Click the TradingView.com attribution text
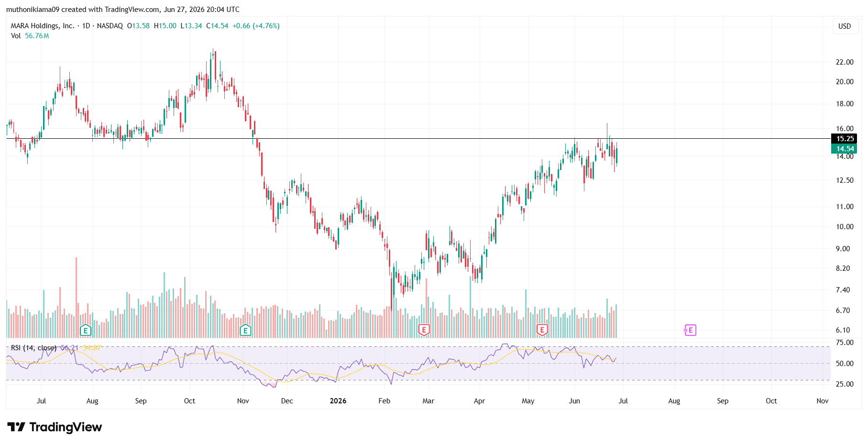The image size is (868, 445). pos(131,10)
